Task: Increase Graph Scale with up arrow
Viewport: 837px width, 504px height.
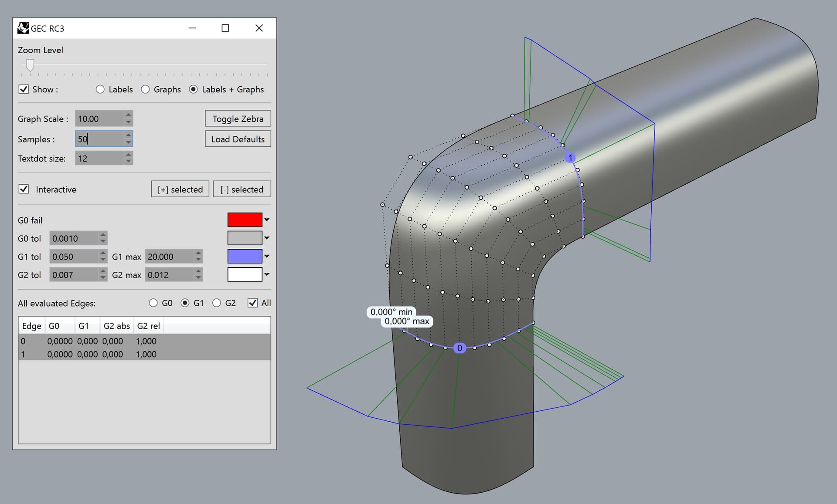Action: 128,115
